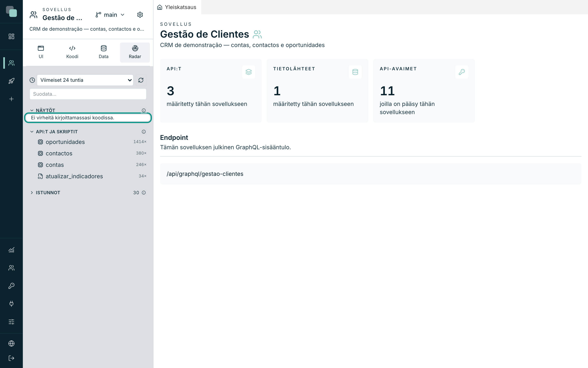Click the 380× count for contactos
The height and width of the screenshot is (368, 588).
141,153
